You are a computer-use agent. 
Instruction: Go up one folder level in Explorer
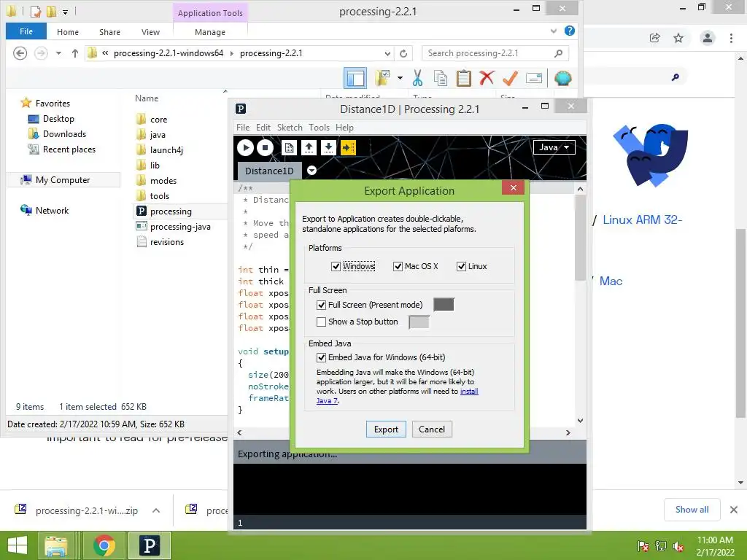(75, 53)
